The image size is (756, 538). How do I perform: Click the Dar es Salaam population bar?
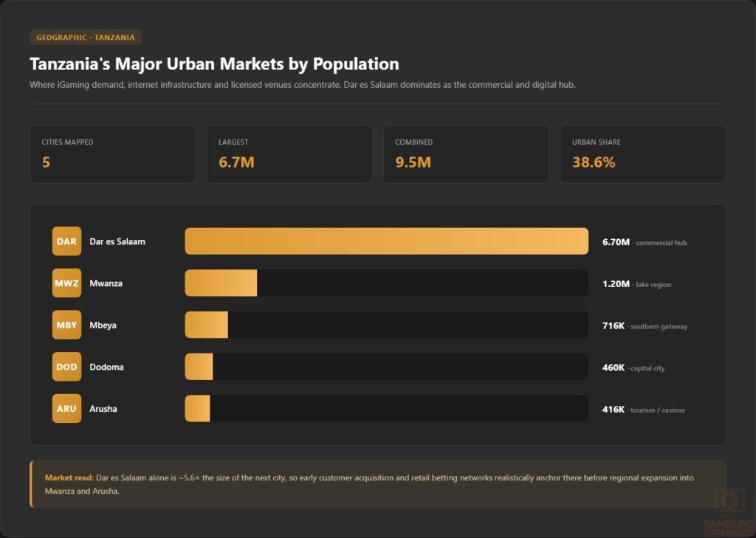coord(386,241)
